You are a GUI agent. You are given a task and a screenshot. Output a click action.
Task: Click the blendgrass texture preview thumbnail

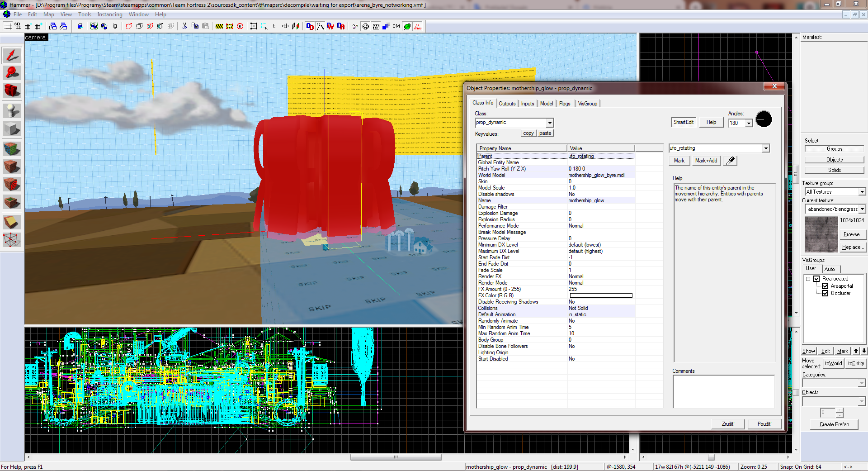coord(821,234)
